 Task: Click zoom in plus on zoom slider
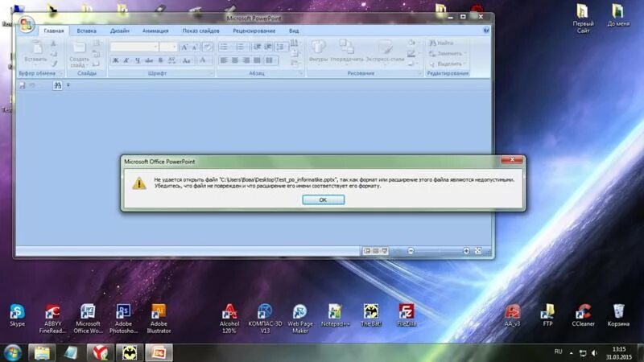coord(466,251)
